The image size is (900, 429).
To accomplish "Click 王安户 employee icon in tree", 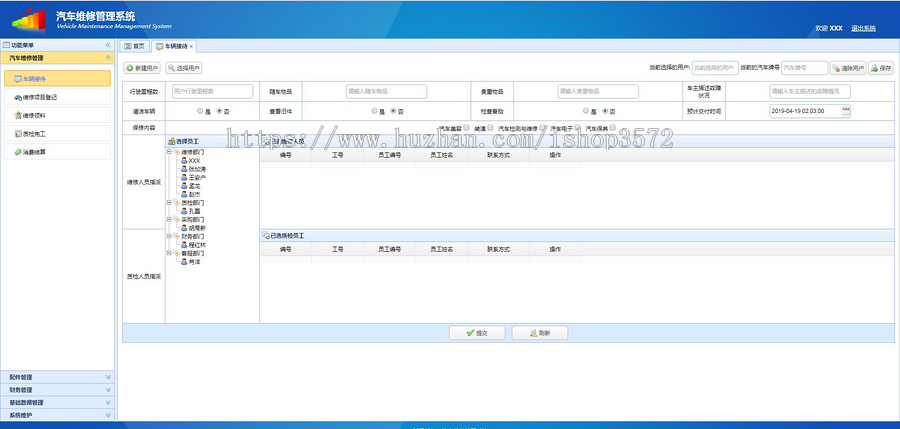I will 184,177.
